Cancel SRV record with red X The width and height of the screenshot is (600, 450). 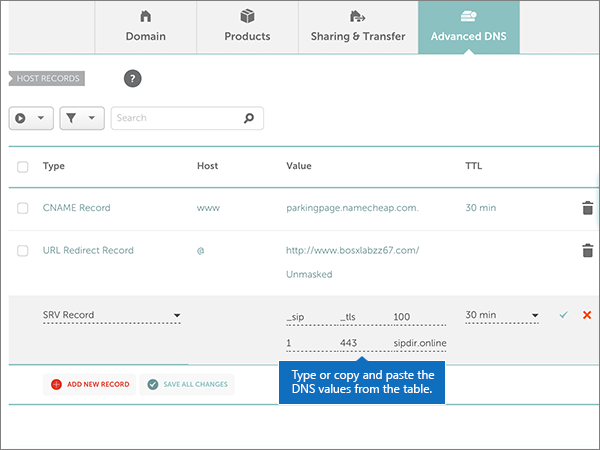tap(587, 315)
